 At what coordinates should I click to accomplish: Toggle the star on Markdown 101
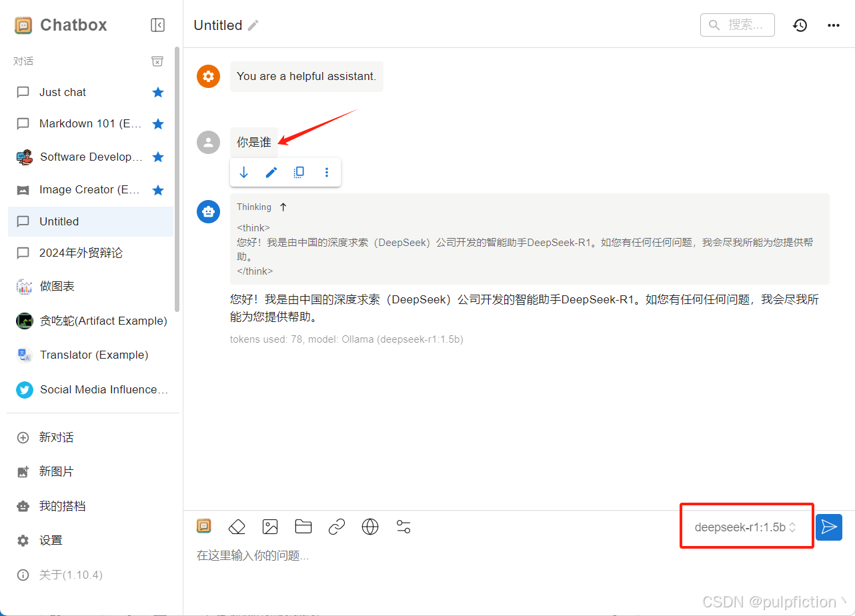(x=158, y=123)
